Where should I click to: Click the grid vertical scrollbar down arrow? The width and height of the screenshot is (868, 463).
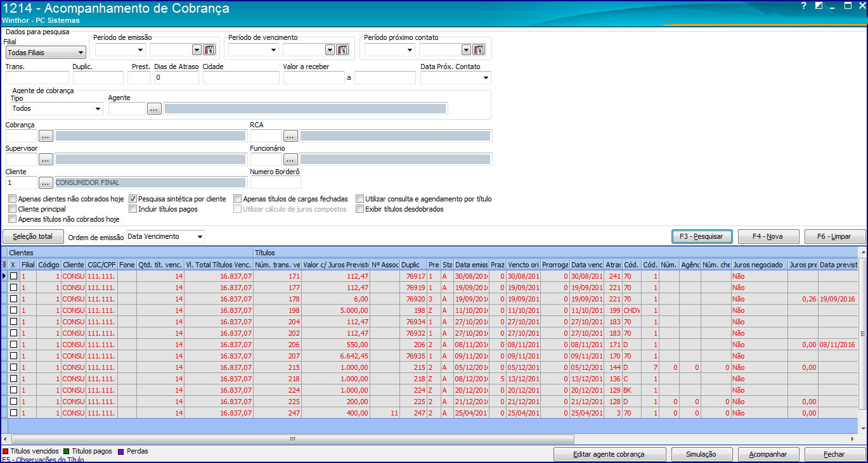tap(862, 428)
